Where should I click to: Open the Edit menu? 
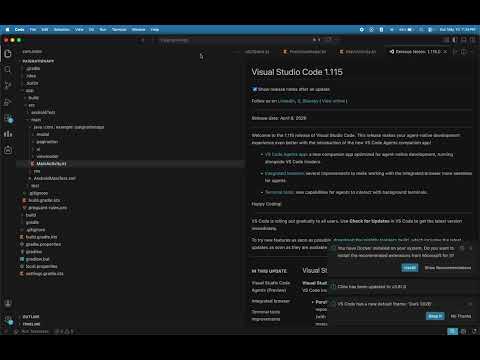click(x=45, y=29)
